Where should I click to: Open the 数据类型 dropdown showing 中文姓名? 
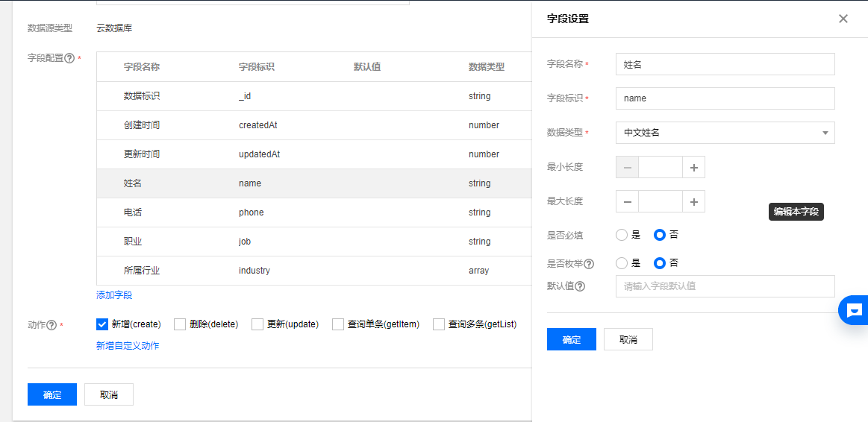point(725,133)
